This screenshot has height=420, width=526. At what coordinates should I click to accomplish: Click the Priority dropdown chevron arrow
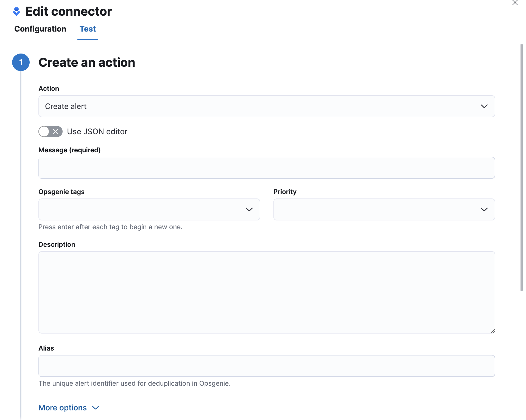[484, 209]
